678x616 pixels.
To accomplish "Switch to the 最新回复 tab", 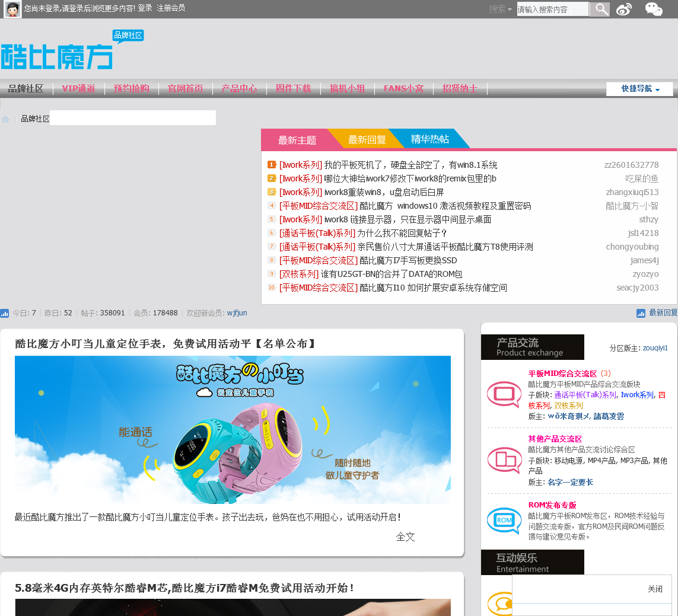I will [x=367, y=140].
